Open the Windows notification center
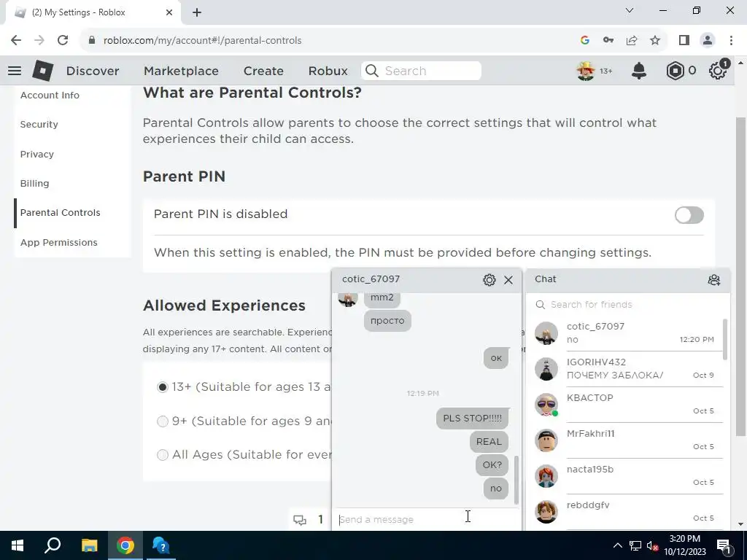The height and width of the screenshot is (560, 747). pyautogui.click(x=724, y=545)
